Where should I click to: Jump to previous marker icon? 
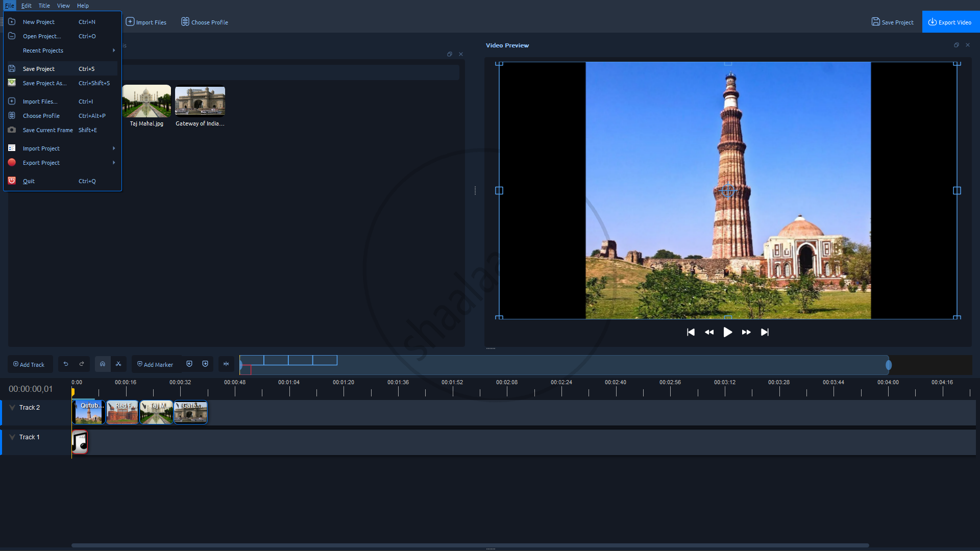pos(189,364)
